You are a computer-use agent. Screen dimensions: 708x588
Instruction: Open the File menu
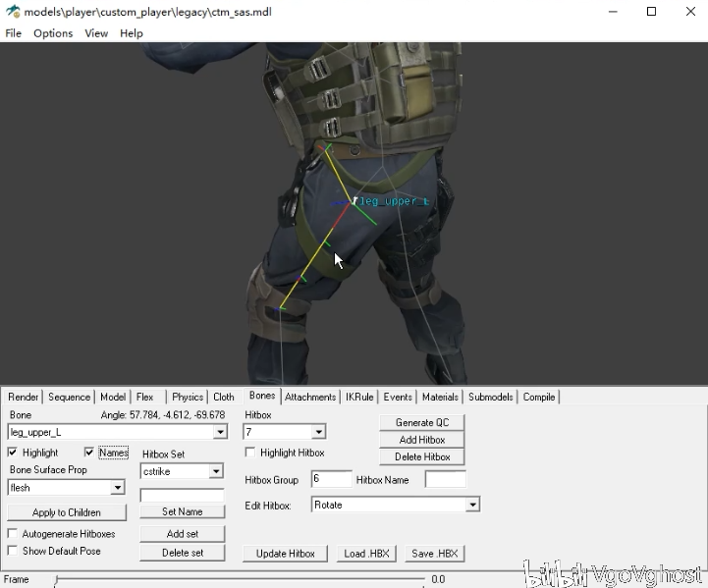point(13,33)
